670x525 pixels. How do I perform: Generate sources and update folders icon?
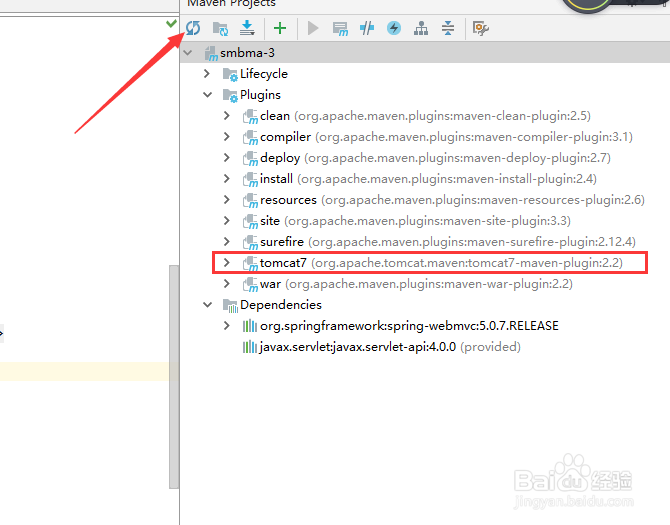(x=220, y=29)
